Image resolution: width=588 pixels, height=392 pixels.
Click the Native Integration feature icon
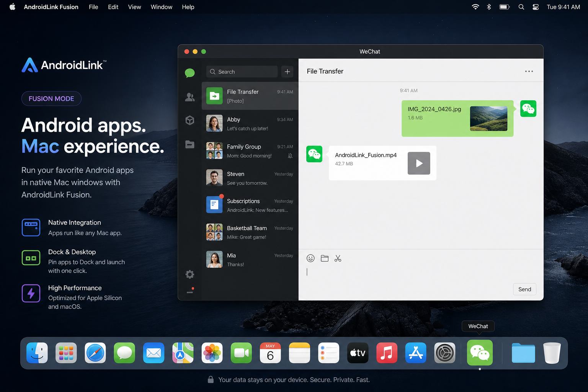(31, 227)
